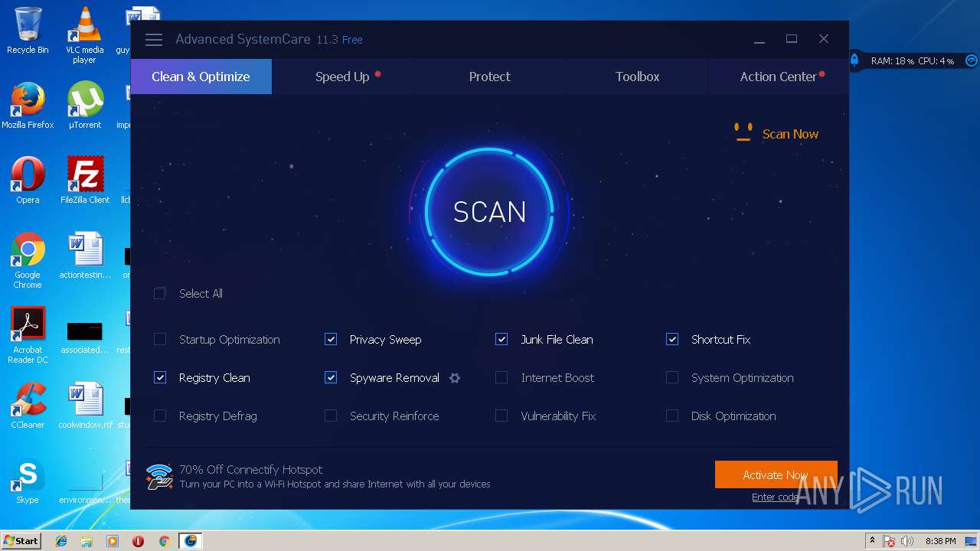Click the volume icon in system tray
The image size is (980, 551).
click(907, 541)
